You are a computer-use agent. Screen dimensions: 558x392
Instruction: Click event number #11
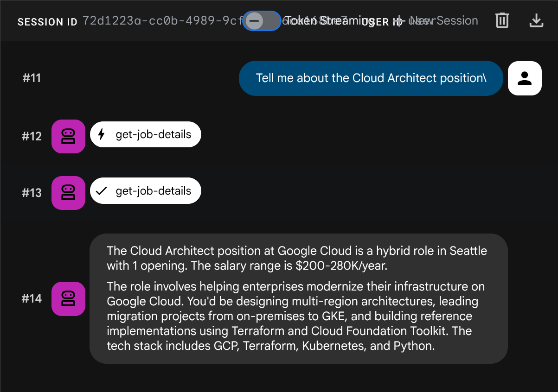pos(32,78)
